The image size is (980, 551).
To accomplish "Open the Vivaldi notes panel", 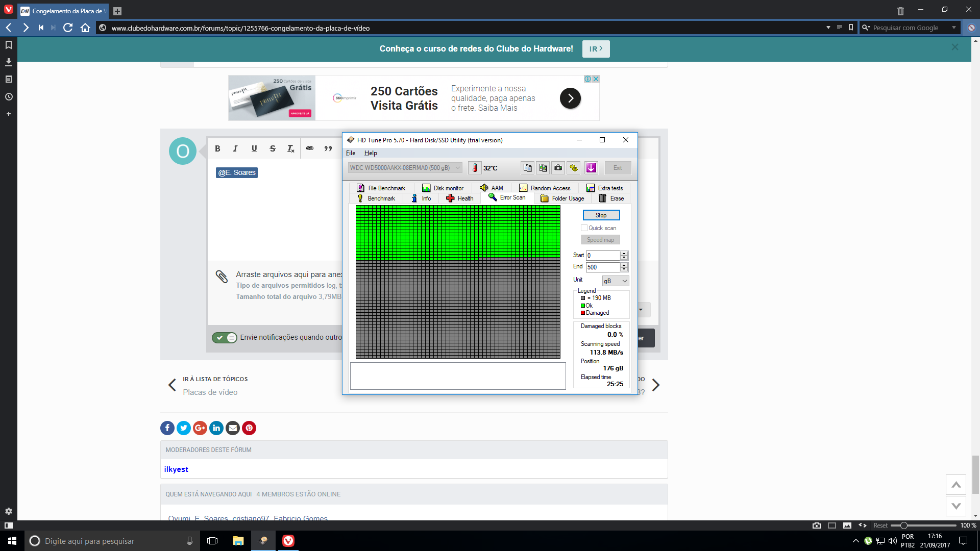I will point(9,79).
